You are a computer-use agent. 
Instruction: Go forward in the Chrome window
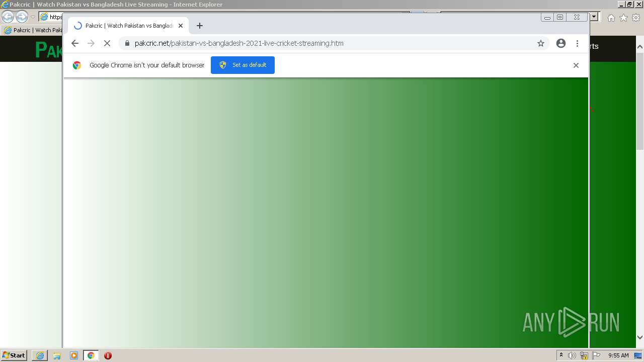91,43
